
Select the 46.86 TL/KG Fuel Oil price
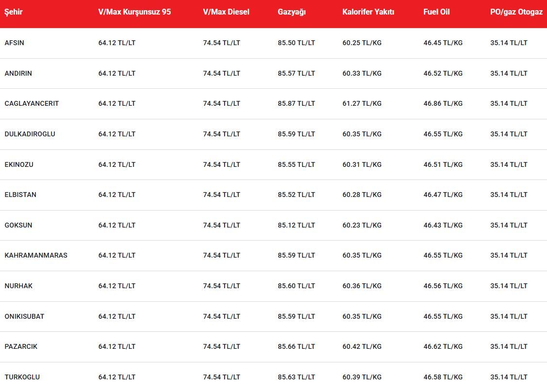443,103
